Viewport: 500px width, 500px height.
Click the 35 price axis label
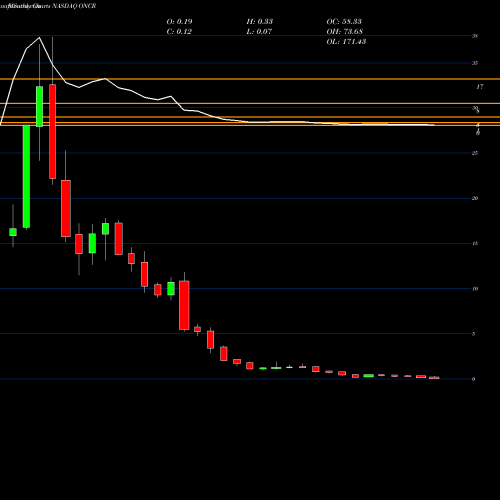475,63
